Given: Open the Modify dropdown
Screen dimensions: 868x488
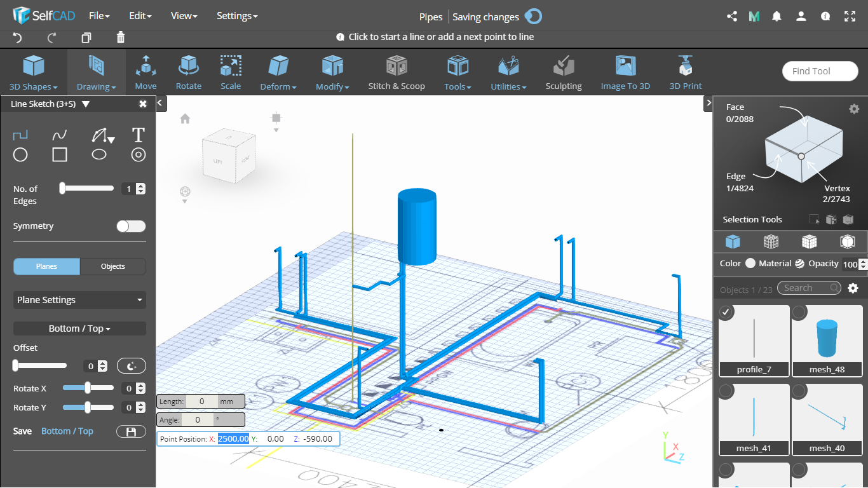Looking at the screenshot, I should [333, 72].
